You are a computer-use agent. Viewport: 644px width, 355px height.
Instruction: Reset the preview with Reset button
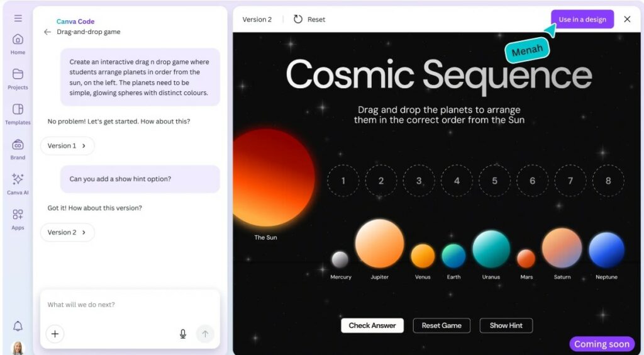pos(309,20)
